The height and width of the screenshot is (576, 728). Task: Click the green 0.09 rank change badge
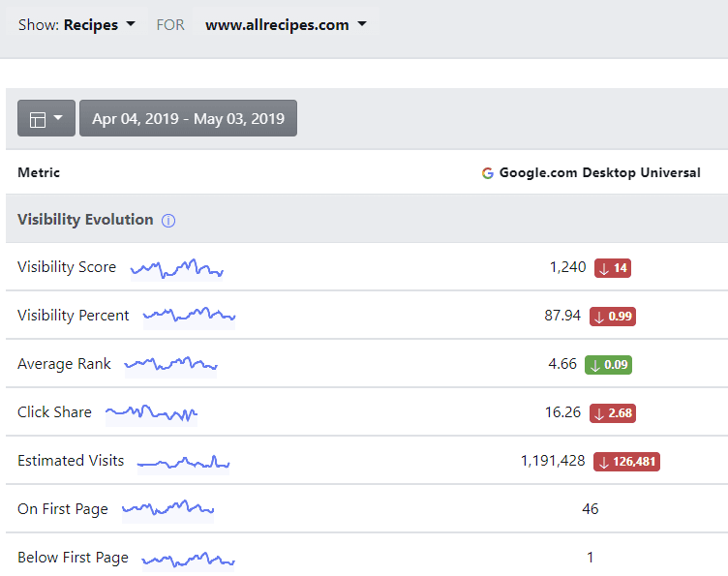609,365
